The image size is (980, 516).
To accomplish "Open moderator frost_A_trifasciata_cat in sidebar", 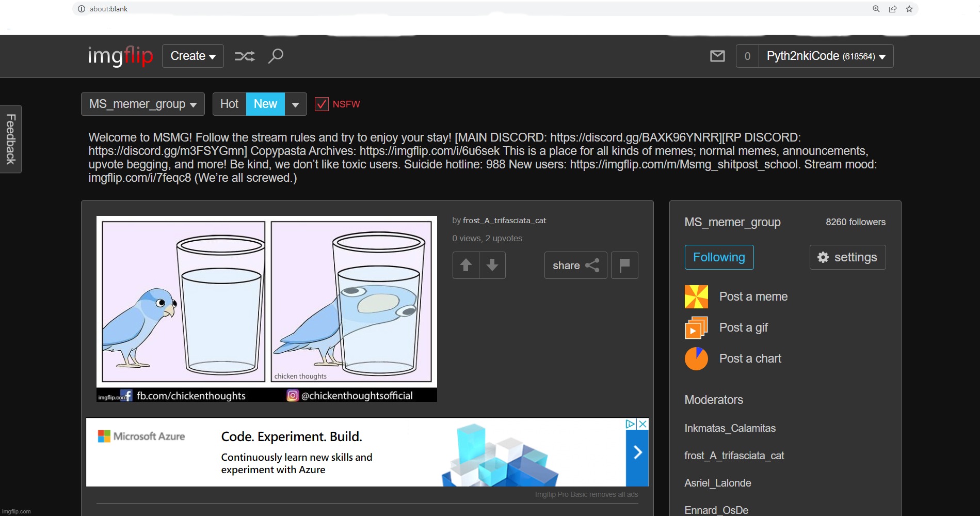I will point(734,456).
